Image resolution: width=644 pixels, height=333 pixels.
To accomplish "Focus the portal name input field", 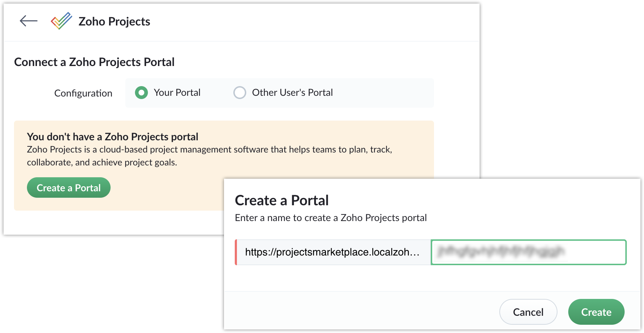I will coord(529,252).
